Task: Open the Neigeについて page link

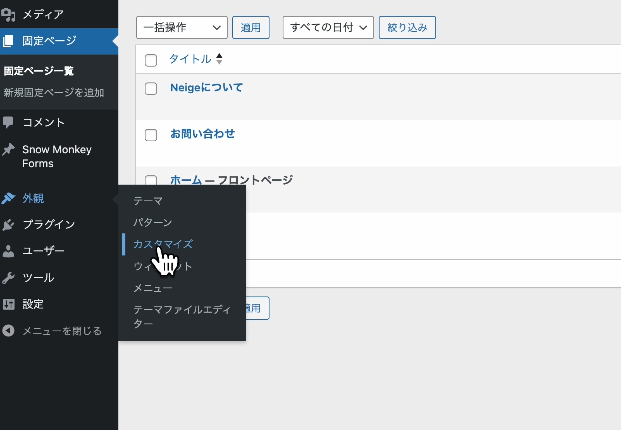Action: pos(206,88)
